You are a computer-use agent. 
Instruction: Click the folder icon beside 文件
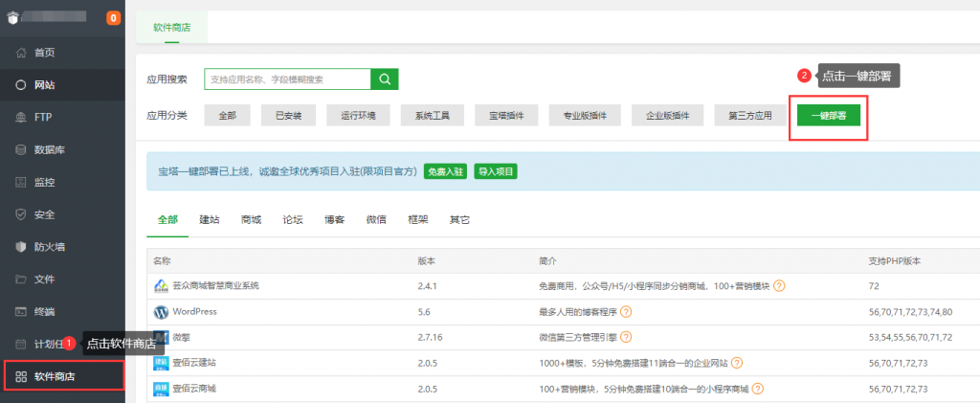[21, 280]
